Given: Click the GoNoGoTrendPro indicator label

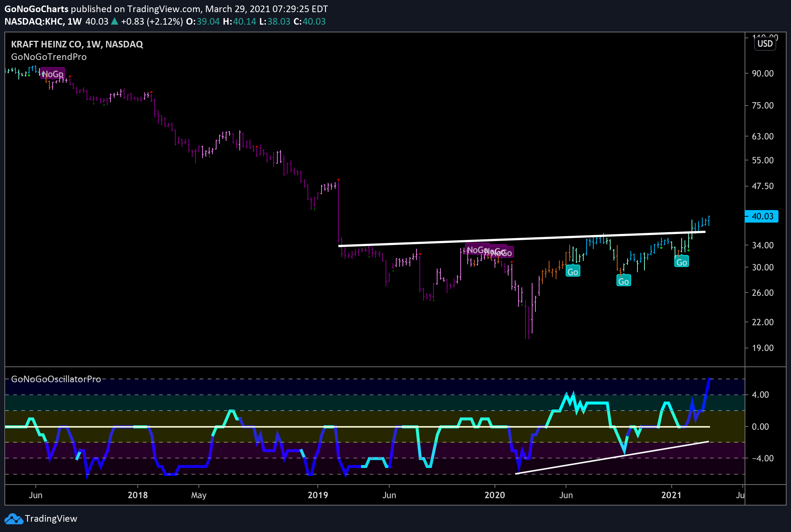Looking at the screenshot, I should tap(49, 57).
